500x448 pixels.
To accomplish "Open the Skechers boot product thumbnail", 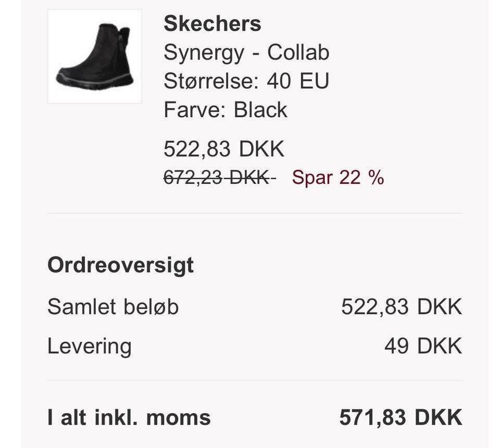I will (x=94, y=56).
